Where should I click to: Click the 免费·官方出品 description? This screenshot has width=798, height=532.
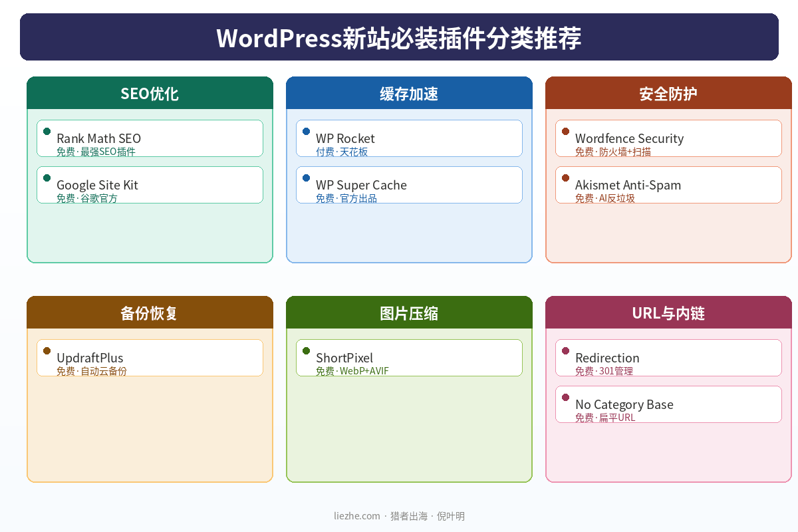tap(346, 198)
